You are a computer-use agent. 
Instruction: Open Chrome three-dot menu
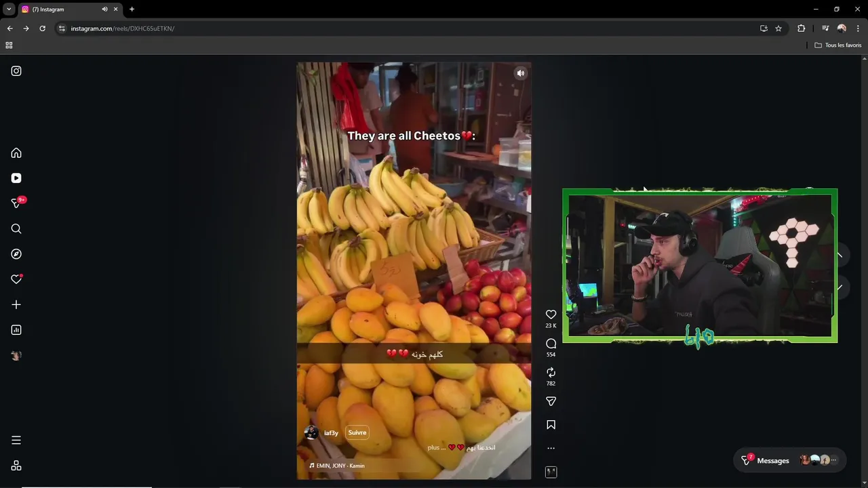858,28
